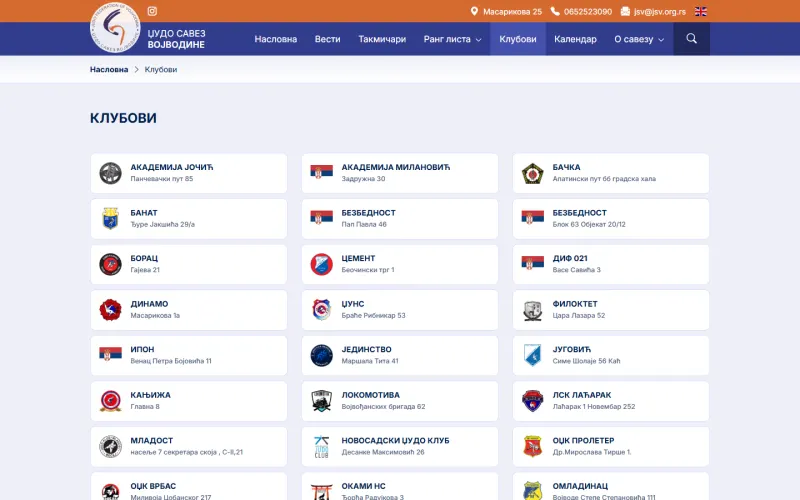Click address Масарикова 1а under Динамо

[x=155, y=315]
